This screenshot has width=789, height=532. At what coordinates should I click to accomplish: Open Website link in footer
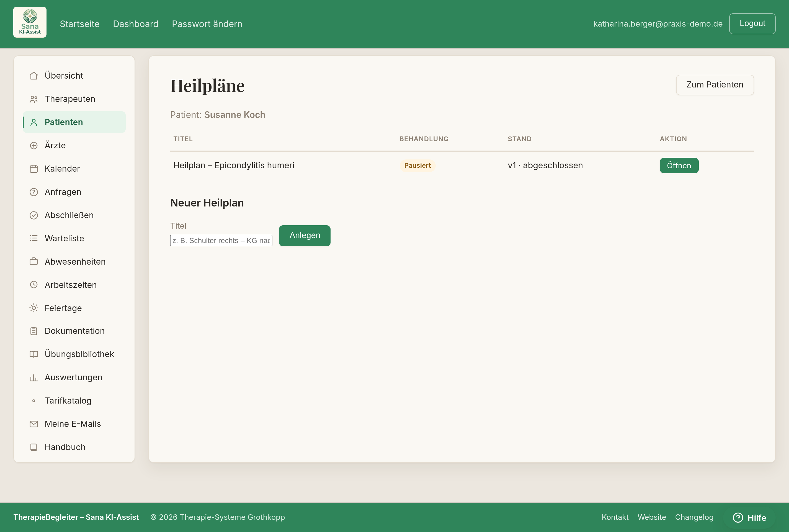pos(652,517)
